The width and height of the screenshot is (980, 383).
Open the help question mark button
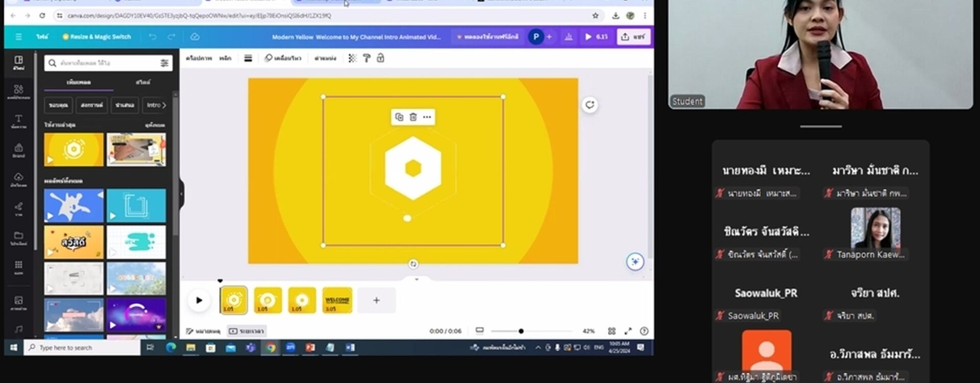[644, 331]
